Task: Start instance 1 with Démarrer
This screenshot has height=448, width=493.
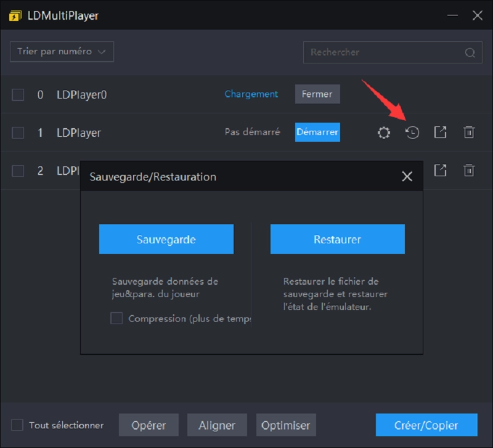Action: [317, 132]
